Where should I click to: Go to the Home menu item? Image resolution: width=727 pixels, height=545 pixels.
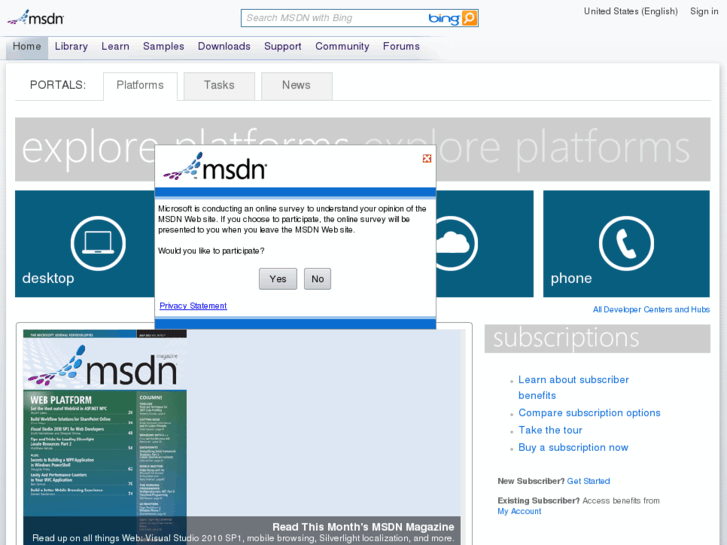click(27, 46)
